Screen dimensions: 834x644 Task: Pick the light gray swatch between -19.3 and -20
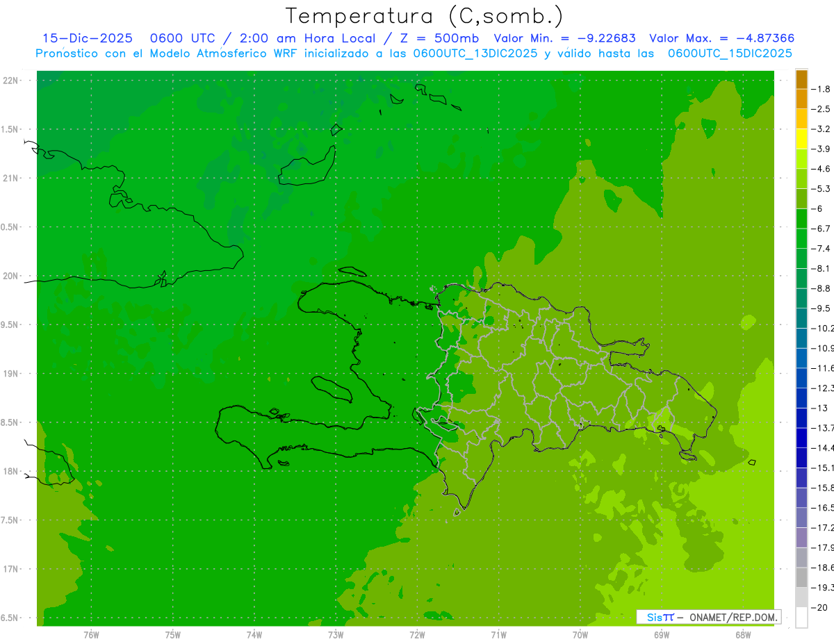click(x=801, y=597)
